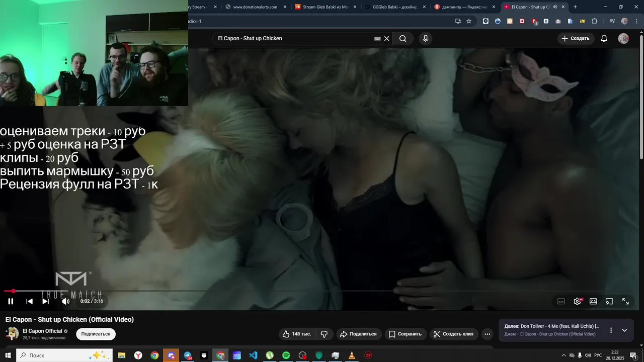
Task: Switch to GGGleb Babki tab
Action: 395,7
